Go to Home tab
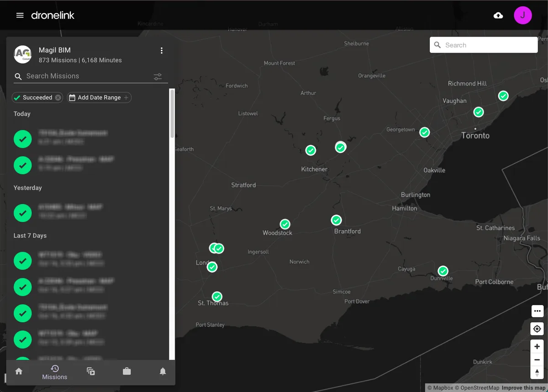The height and width of the screenshot is (392, 548). click(19, 372)
